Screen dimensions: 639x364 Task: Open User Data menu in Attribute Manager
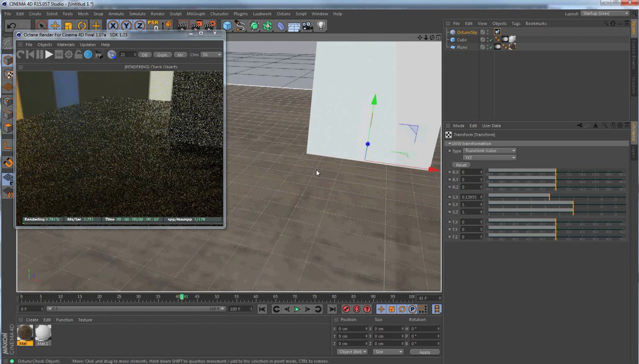pyautogui.click(x=491, y=126)
